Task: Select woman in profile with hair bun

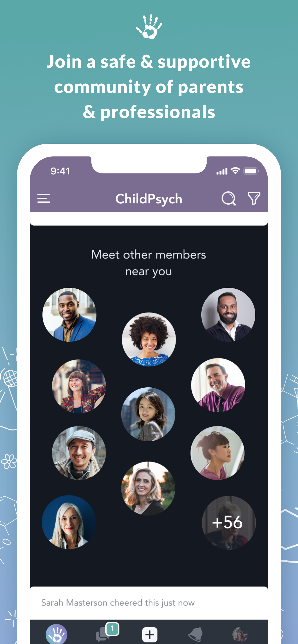Action: [x=217, y=453]
